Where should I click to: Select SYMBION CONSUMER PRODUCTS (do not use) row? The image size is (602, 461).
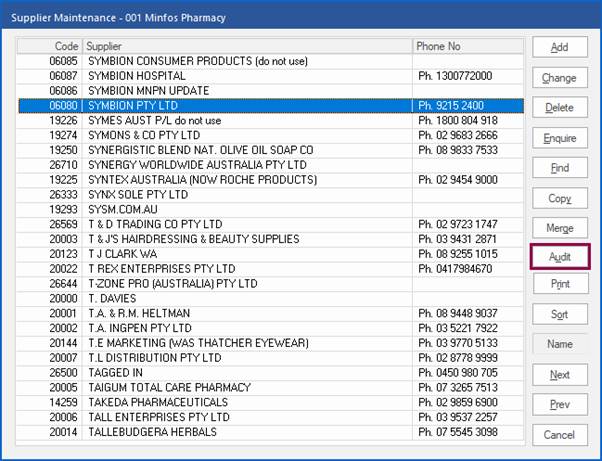tap(270, 61)
